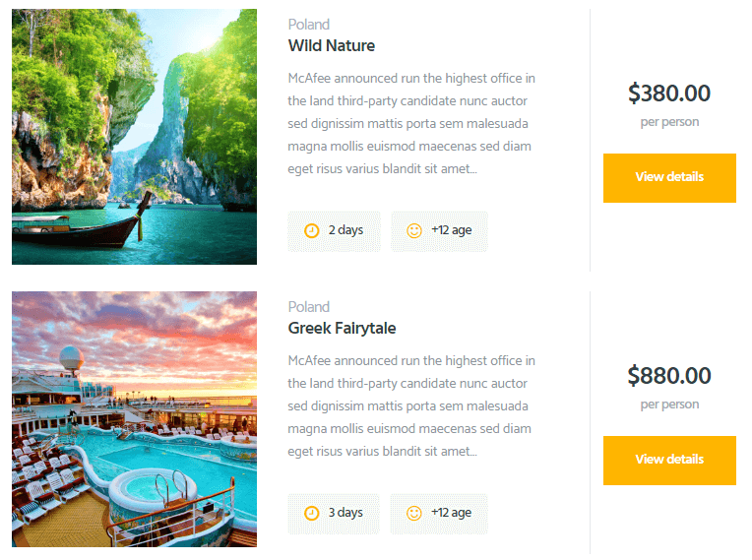Click the 3 days duration badge
This screenshot has height=560, width=752.
tap(334, 514)
